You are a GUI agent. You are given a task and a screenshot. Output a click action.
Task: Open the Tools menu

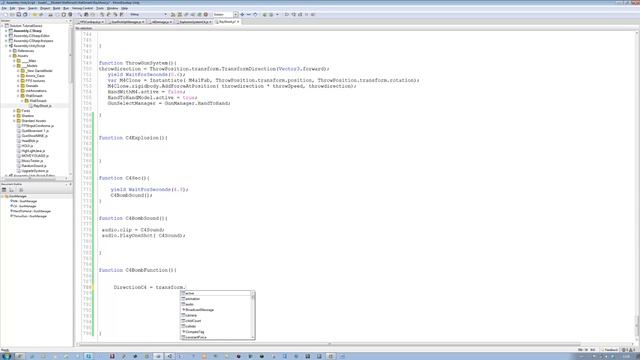coord(100,8)
